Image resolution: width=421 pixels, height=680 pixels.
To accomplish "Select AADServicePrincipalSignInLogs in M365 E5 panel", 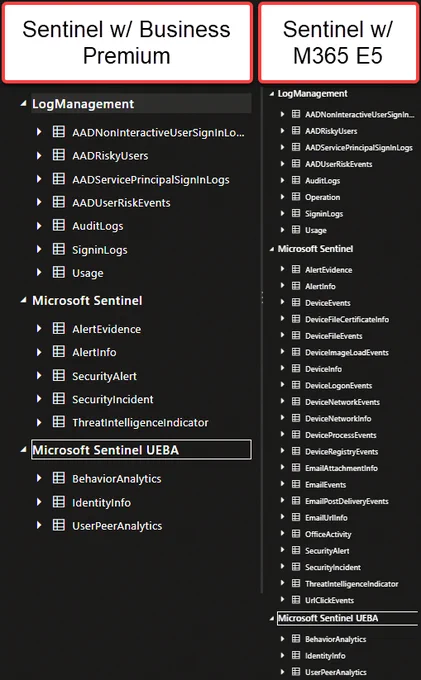I will click(x=359, y=147).
